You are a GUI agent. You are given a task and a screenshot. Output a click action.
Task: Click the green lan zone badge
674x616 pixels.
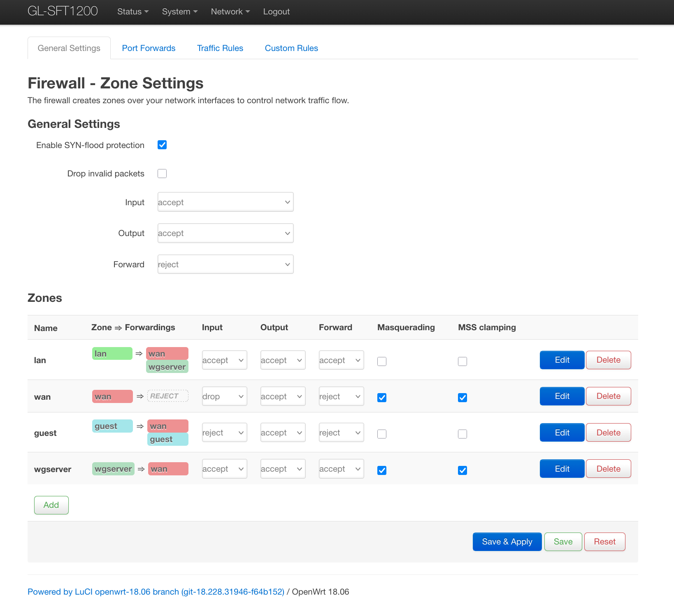click(x=112, y=354)
